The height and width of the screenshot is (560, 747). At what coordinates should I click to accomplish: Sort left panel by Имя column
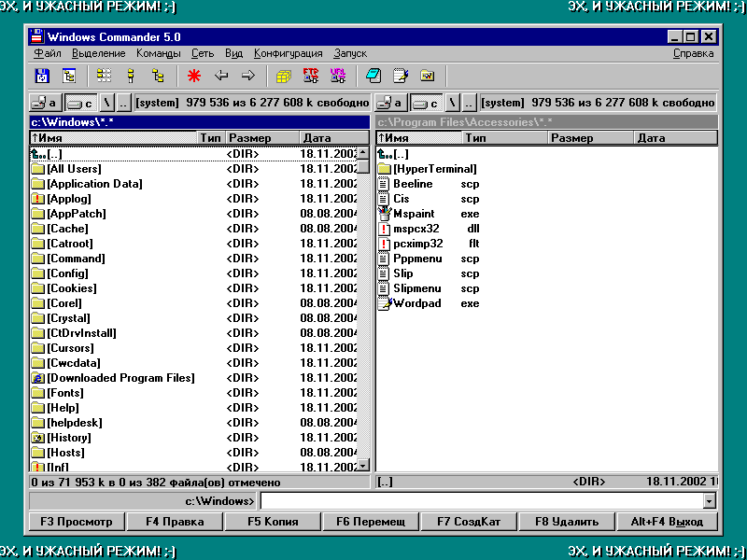click(x=113, y=138)
